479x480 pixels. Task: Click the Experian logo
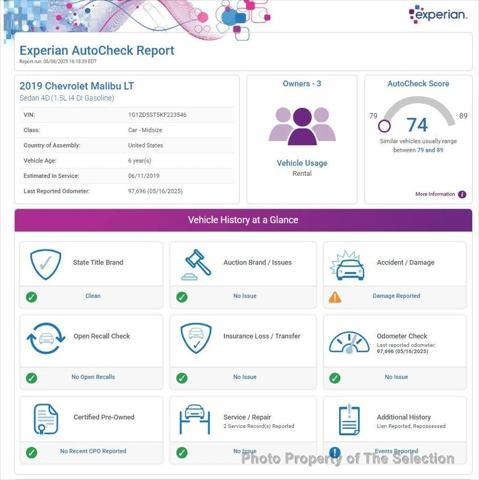pos(438,14)
